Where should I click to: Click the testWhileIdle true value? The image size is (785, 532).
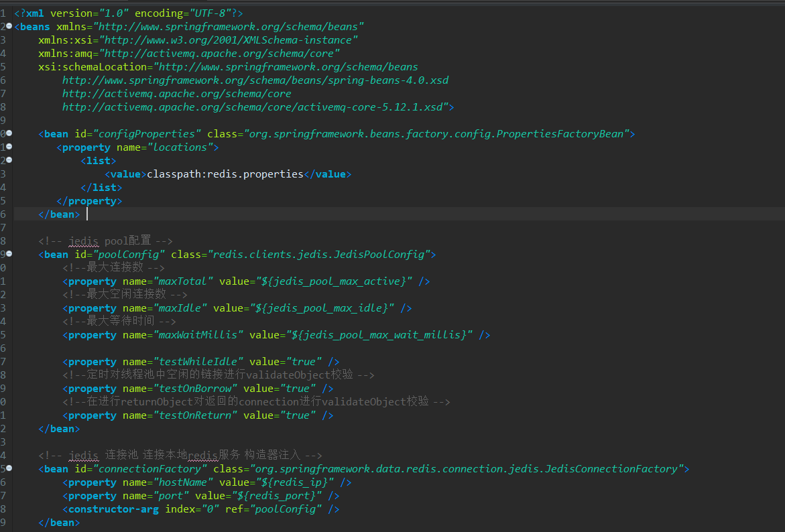pos(304,361)
